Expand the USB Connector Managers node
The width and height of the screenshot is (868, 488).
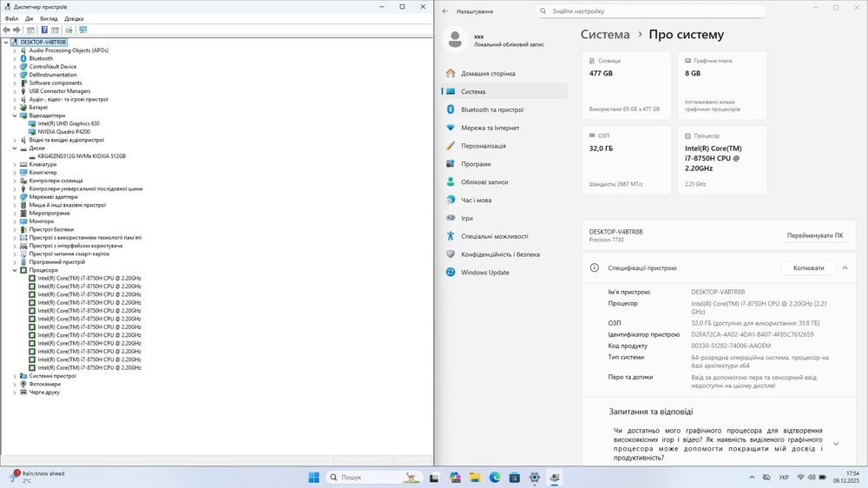(15, 91)
